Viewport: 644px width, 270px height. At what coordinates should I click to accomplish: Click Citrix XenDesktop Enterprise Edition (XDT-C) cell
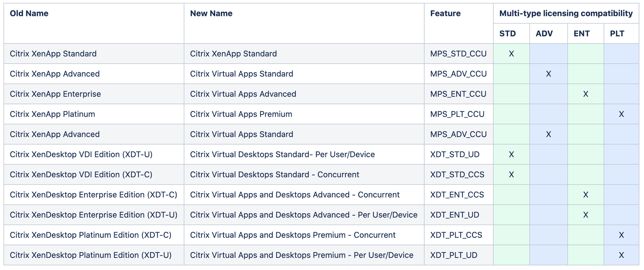pyautogui.click(x=94, y=195)
